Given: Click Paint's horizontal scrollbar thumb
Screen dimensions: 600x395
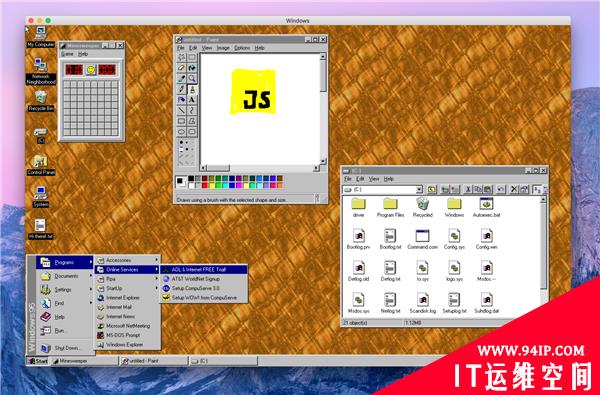Looking at the screenshot, I should click(218, 168).
